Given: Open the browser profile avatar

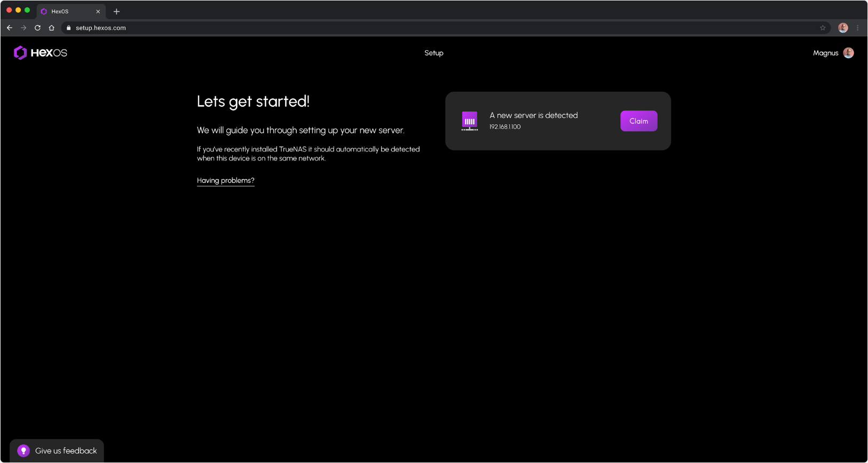Looking at the screenshot, I should (x=843, y=28).
